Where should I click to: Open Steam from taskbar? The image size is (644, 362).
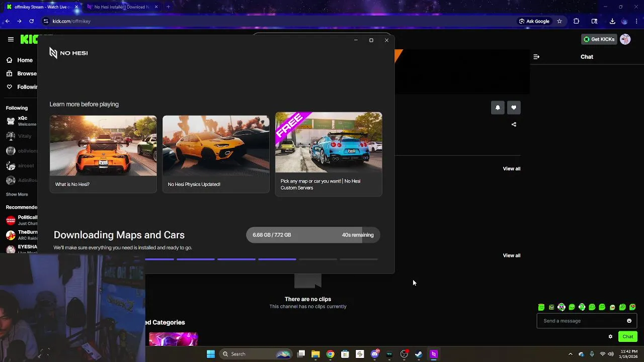[419, 354]
